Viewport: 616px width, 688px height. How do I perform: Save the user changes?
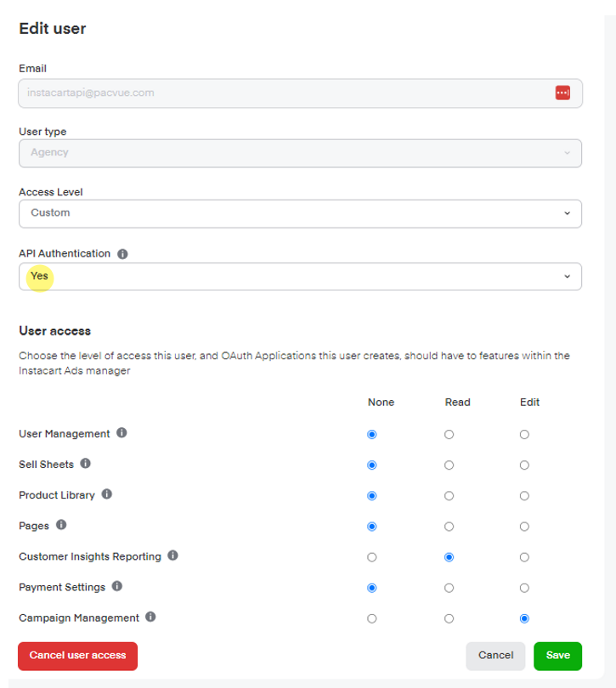click(558, 656)
